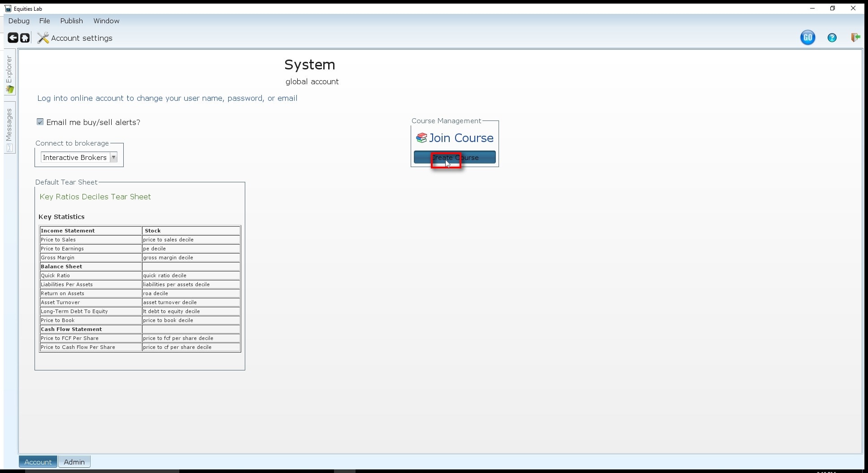868x473 pixels.
Task: Switch to the Admin tab
Action: point(74,462)
